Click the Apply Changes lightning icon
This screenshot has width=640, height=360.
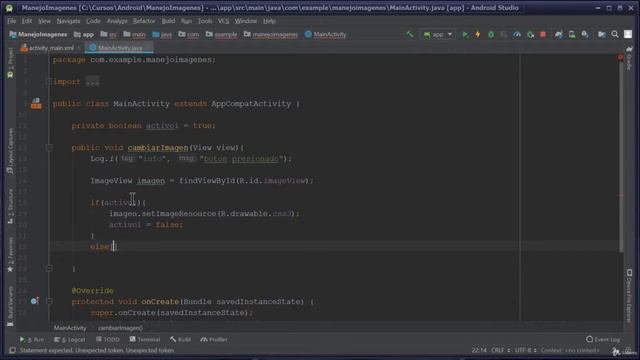[478, 35]
